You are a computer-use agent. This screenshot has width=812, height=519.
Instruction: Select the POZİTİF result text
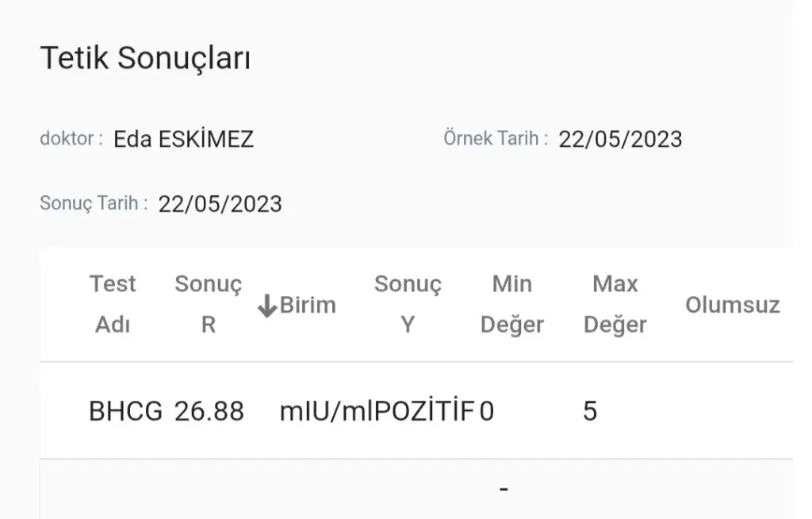coord(423,411)
